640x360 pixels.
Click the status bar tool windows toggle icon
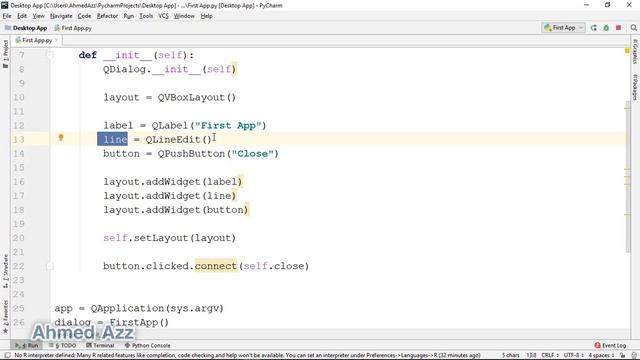tap(7, 356)
